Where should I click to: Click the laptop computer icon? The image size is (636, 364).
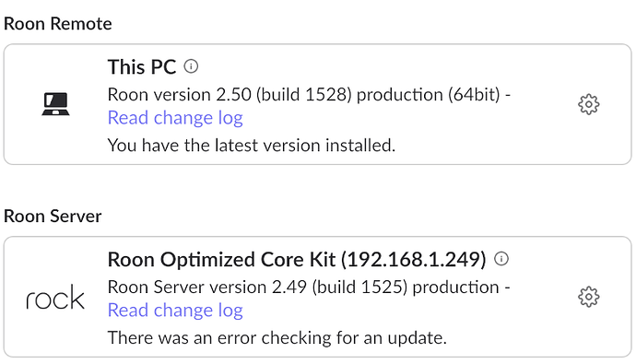55,104
